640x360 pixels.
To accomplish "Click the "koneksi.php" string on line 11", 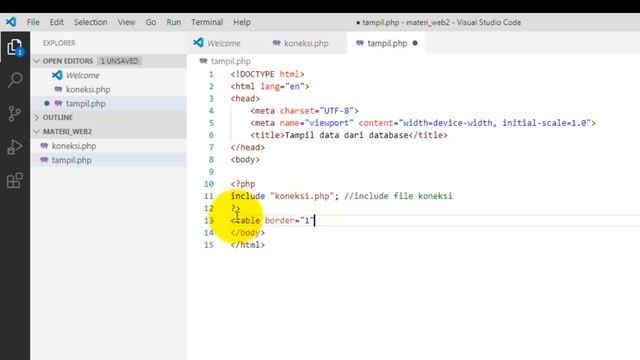I will pos(302,196).
